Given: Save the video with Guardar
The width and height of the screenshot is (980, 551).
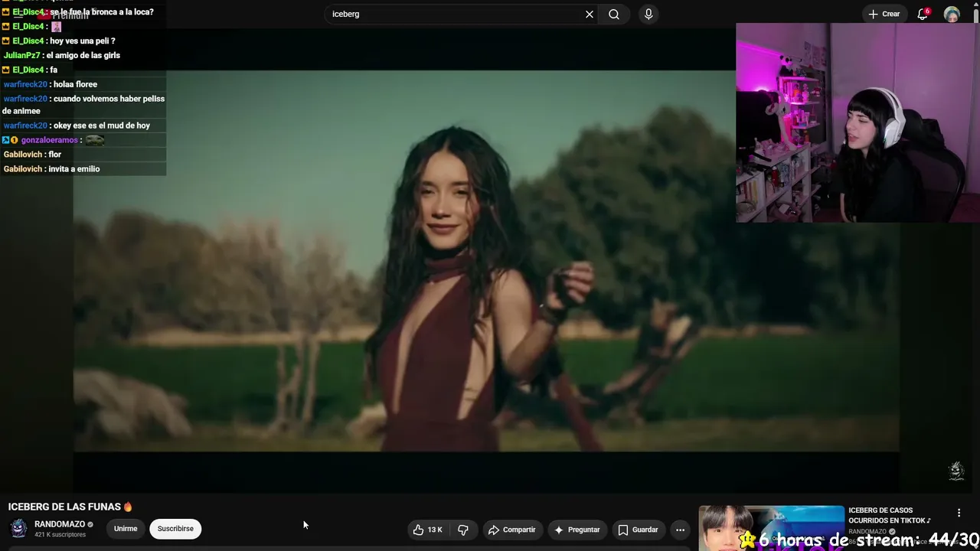Looking at the screenshot, I should pos(638,530).
